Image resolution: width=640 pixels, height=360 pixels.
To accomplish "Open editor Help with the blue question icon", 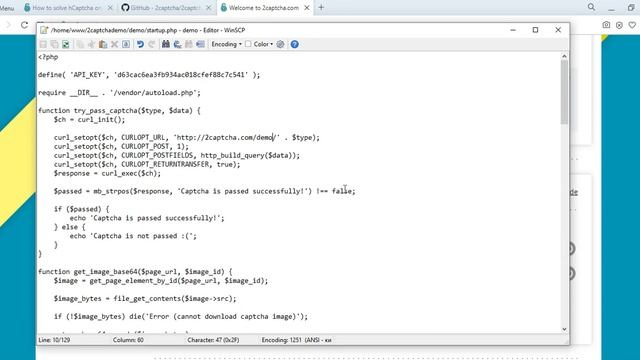I will pyautogui.click(x=294, y=44).
